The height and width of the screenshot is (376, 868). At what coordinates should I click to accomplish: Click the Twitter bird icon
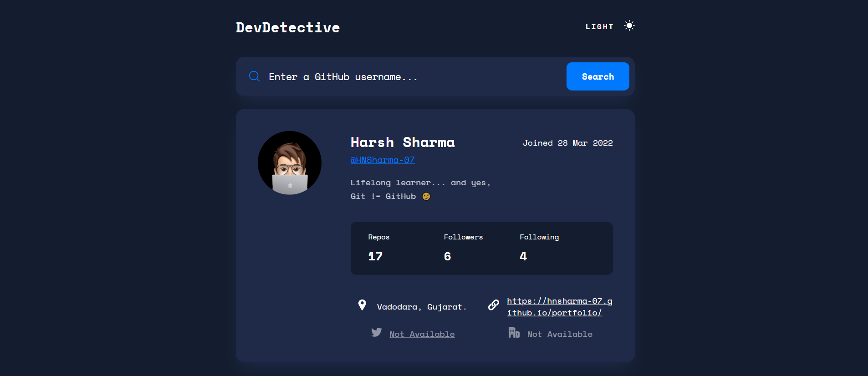pyautogui.click(x=376, y=333)
